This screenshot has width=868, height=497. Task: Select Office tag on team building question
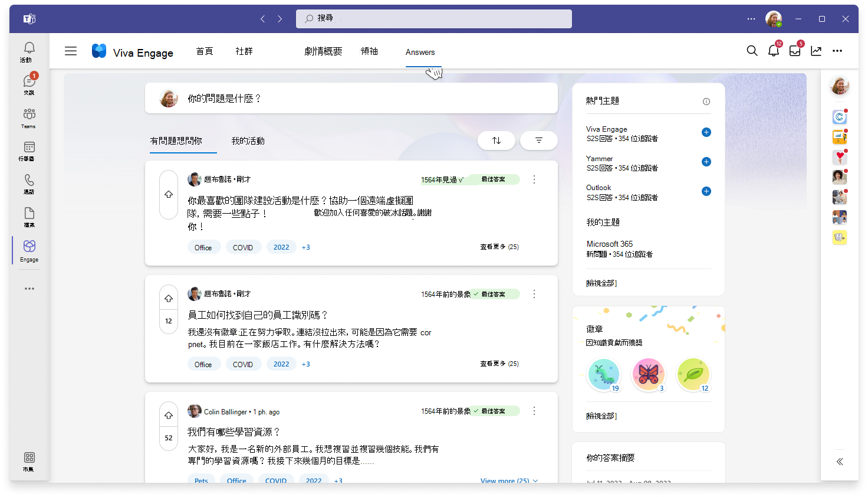203,247
